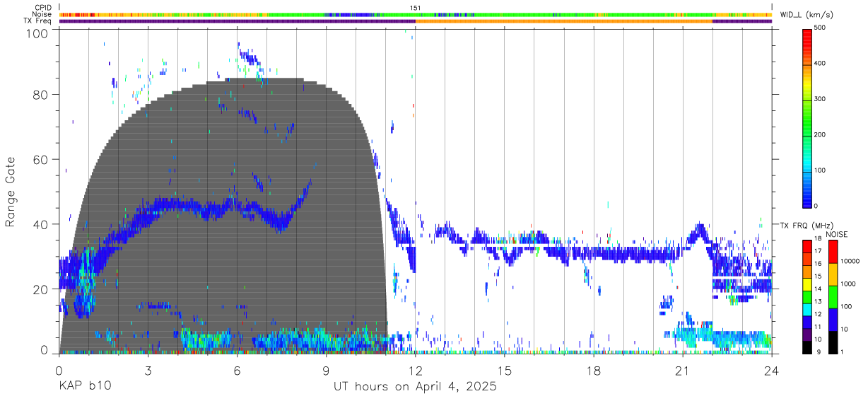Click the red top segment of NOISE colorbar
This screenshot has height=401, width=868.
click(833, 250)
